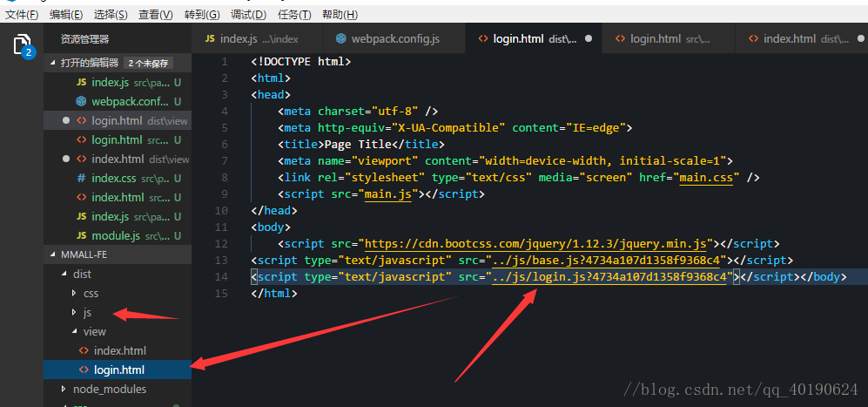Screen dimensions: 868x407
Task: Collapse 打开的编辑器 section
Action: (54, 63)
